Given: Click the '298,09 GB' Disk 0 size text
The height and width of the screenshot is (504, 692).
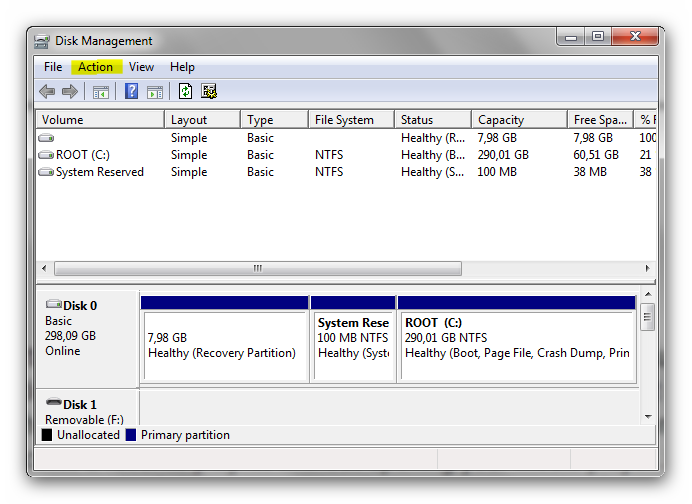Looking at the screenshot, I should click(x=70, y=336).
